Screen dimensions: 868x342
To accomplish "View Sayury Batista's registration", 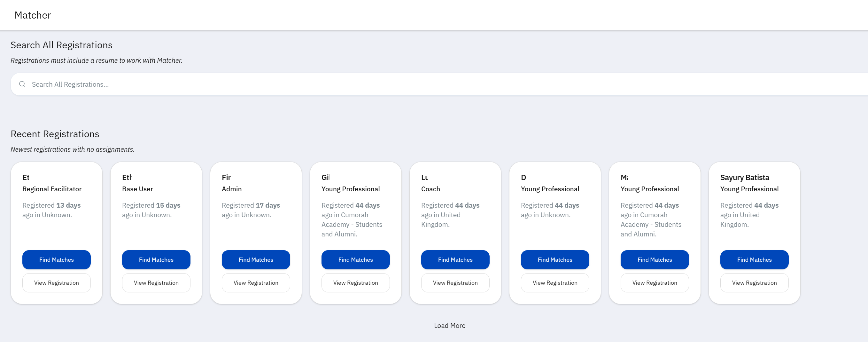I will tap(755, 282).
